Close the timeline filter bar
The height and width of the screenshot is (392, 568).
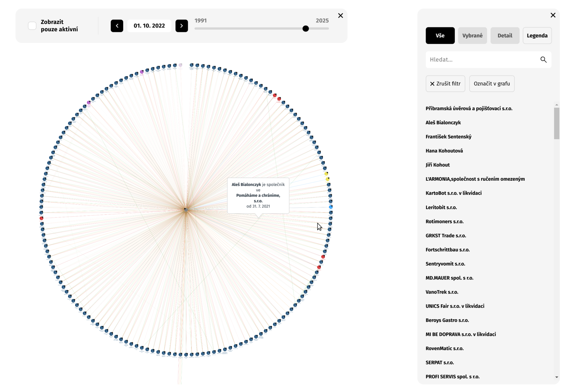pyautogui.click(x=340, y=16)
